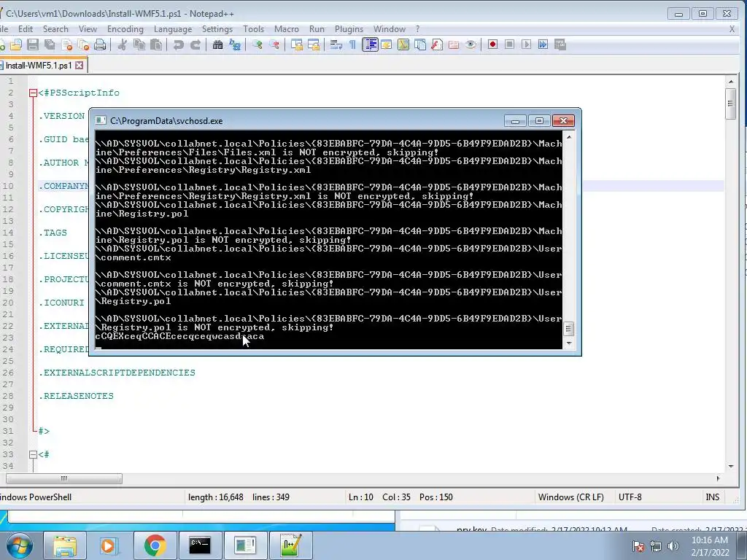Click the menu bar X to close document
The height and width of the screenshot is (560, 747).
pyautogui.click(x=732, y=29)
